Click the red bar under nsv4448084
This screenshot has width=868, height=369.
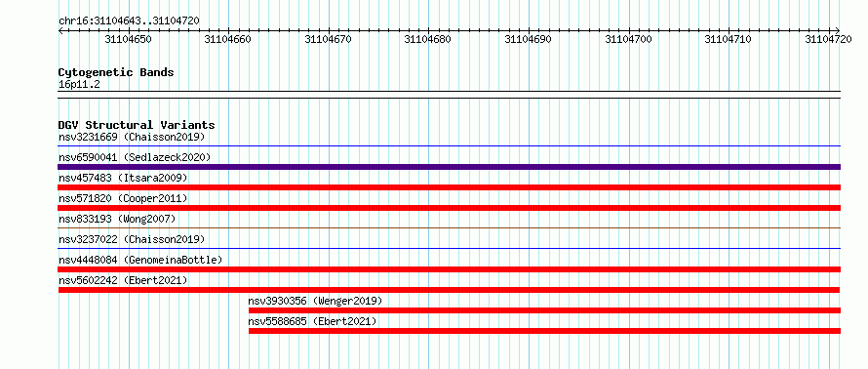point(450,269)
